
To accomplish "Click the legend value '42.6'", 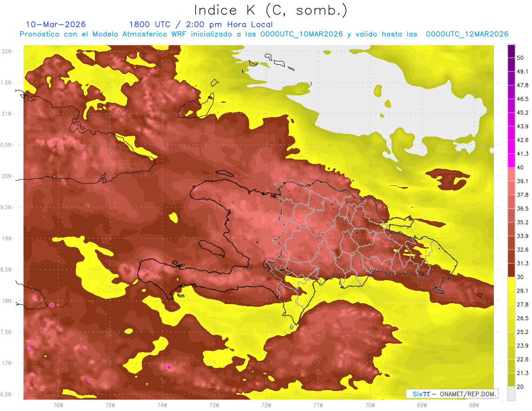I will pos(522,140).
